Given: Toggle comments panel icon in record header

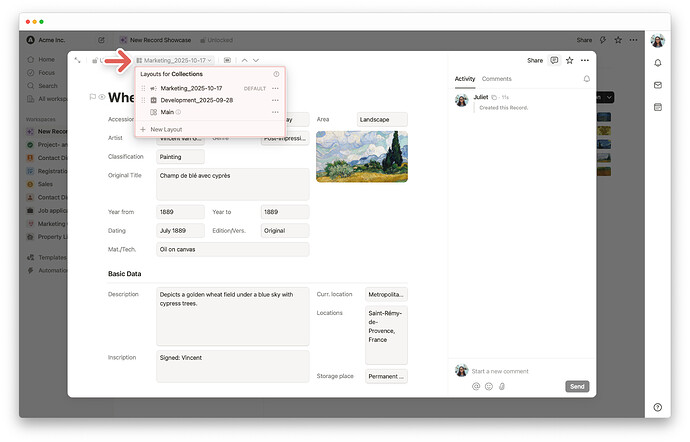Looking at the screenshot, I should (x=554, y=60).
